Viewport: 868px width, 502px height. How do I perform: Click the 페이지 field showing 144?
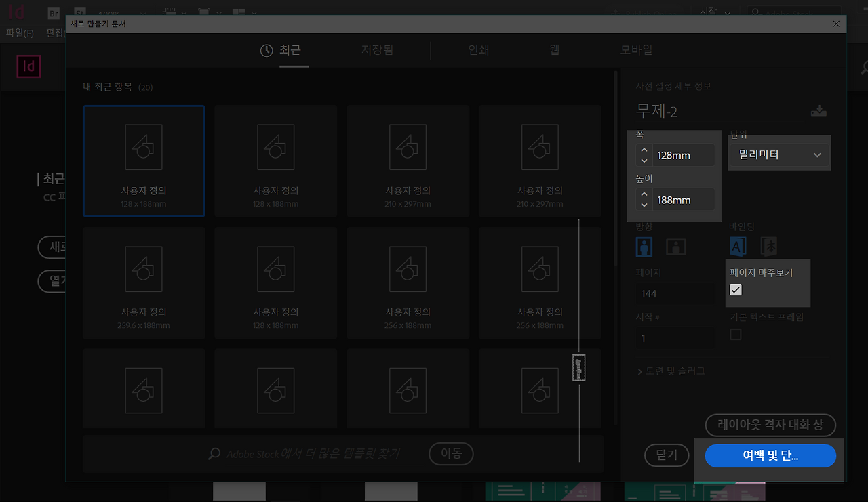(675, 294)
